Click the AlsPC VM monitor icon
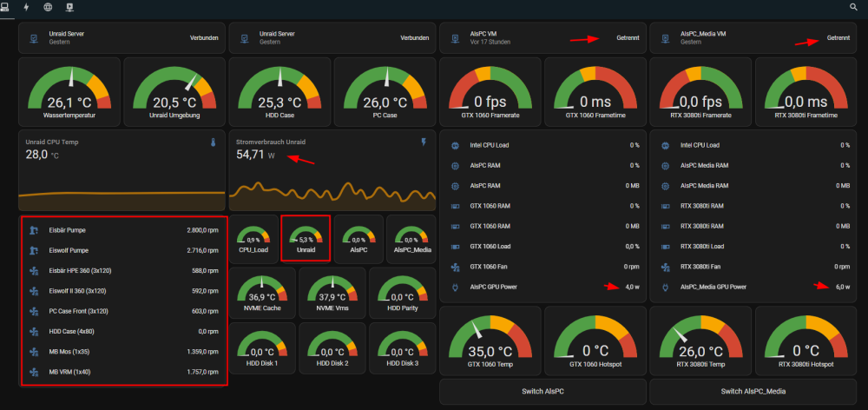868x410 pixels. click(x=455, y=37)
